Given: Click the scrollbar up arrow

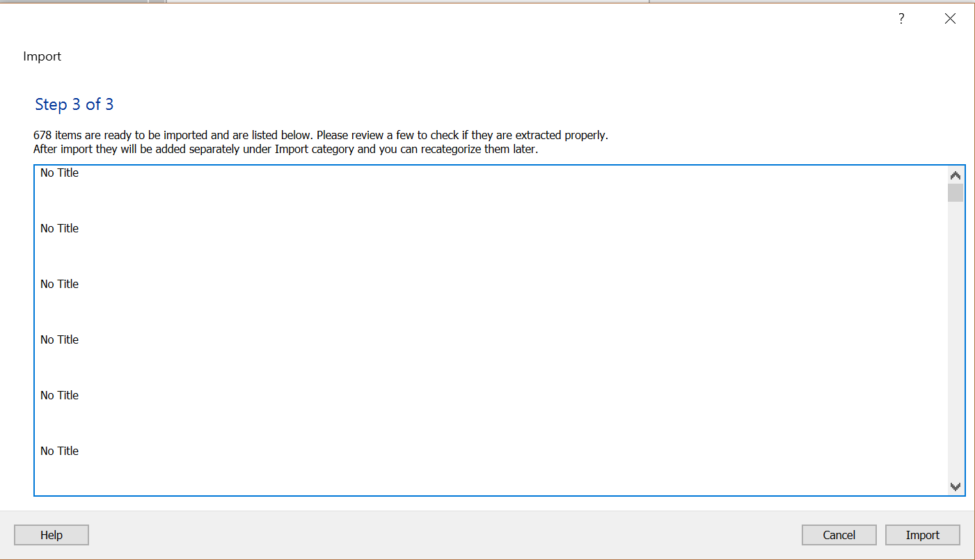Looking at the screenshot, I should coord(956,175).
